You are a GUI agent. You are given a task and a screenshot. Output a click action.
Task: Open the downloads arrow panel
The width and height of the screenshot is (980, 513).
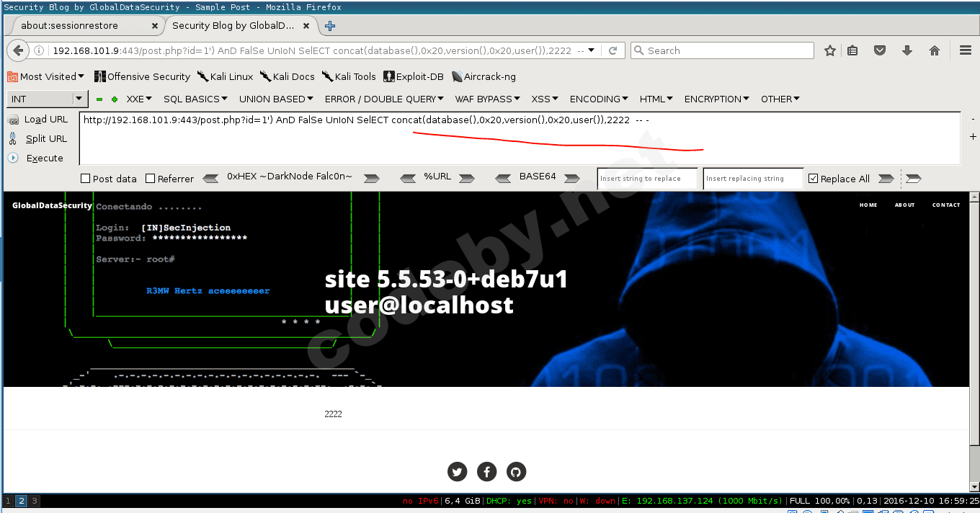click(x=907, y=50)
